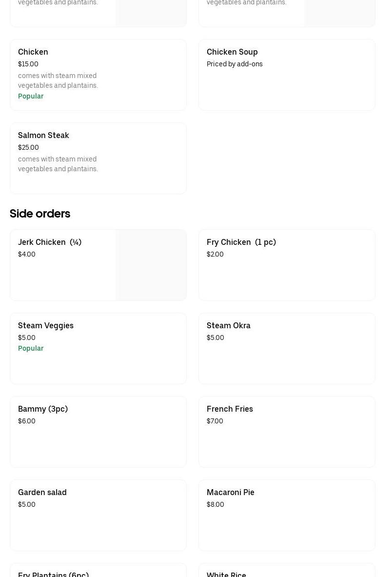Select the Chicken Soup item card
The height and width of the screenshot is (577, 392).
pos(286,75)
